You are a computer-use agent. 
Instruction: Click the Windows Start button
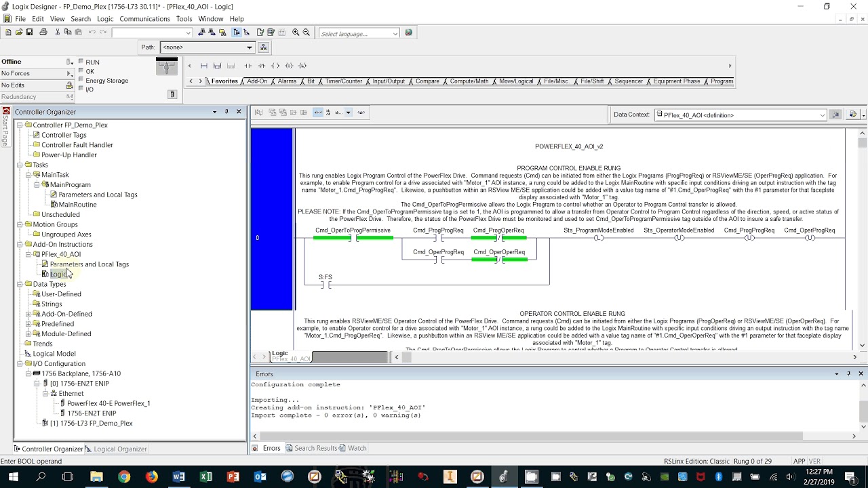tap(14, 476)
